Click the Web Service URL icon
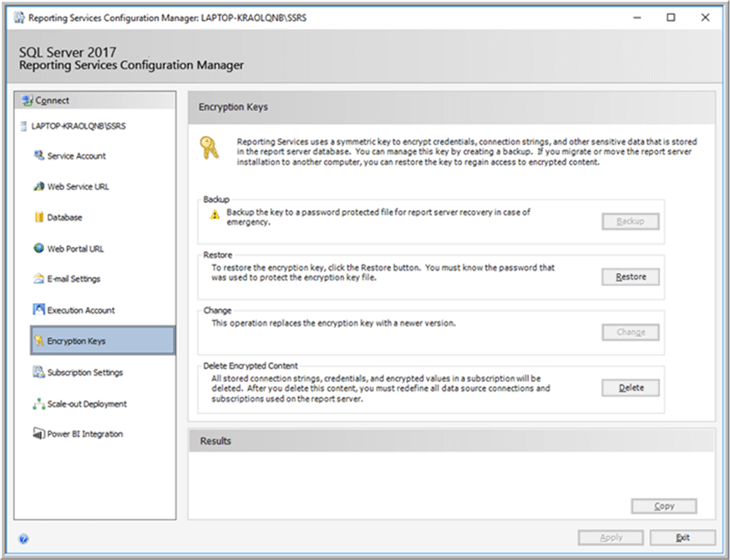730x560 pixels. [x=39, y=186]
